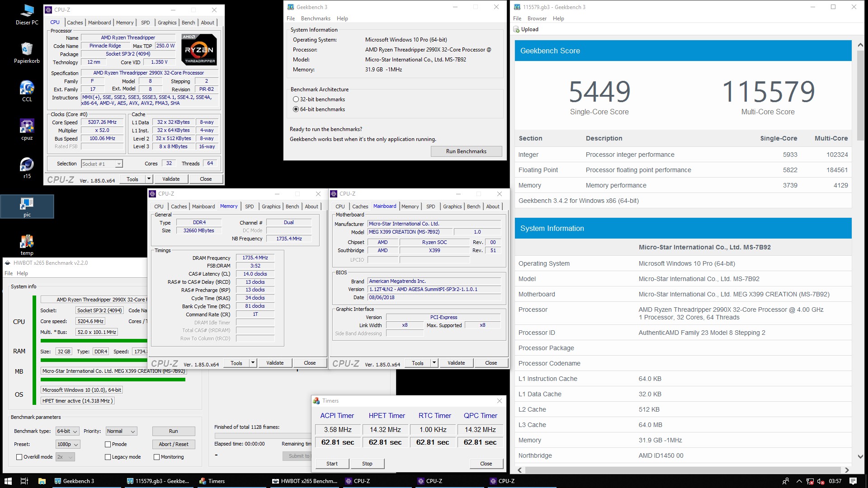Toggle Legacy mode checkbox
Screen dimensions: 868x488
coord(108,457)
